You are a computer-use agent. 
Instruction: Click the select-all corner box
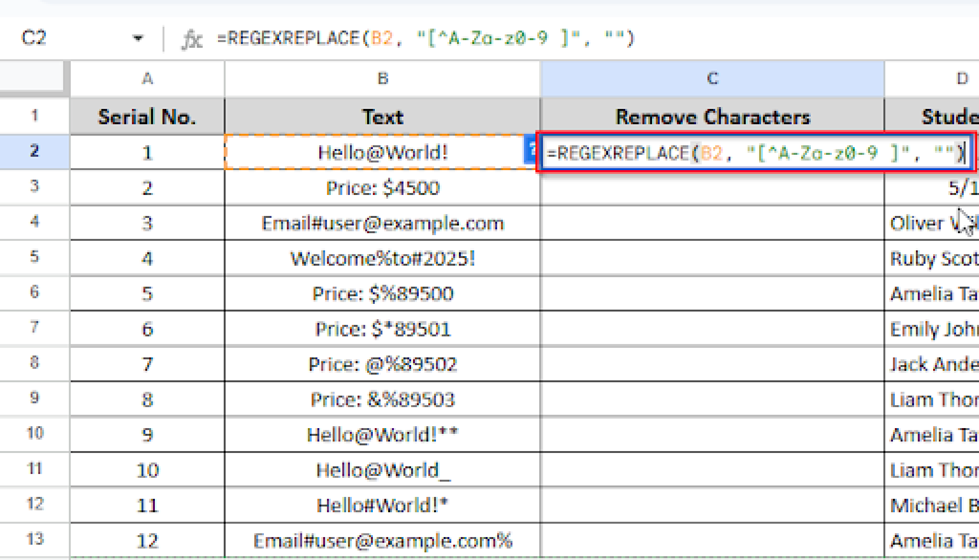(x=32, y=76)
